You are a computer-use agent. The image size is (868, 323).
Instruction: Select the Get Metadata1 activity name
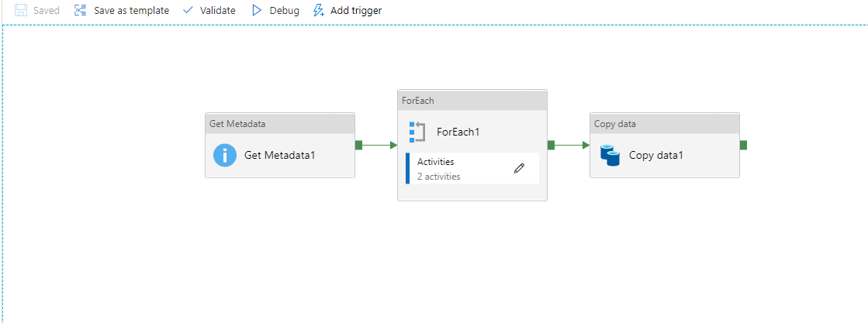(279, 156)
